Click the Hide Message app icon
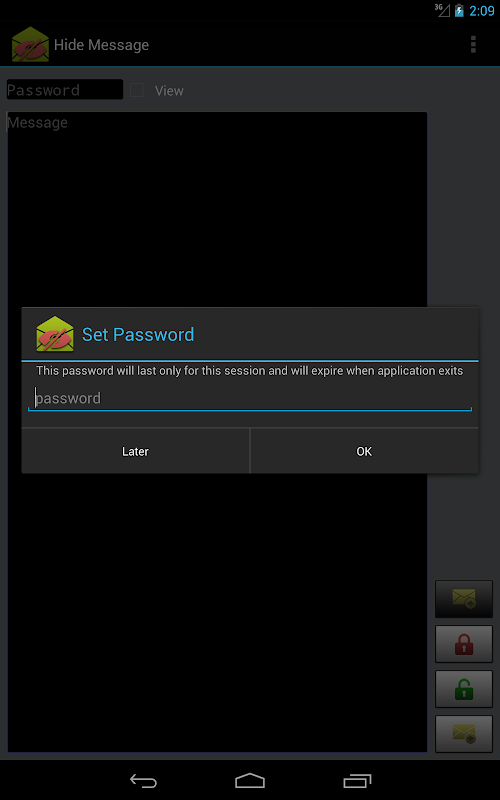Image resolution: width=500 pixels, height=800 pixels. tap(30, 44)
